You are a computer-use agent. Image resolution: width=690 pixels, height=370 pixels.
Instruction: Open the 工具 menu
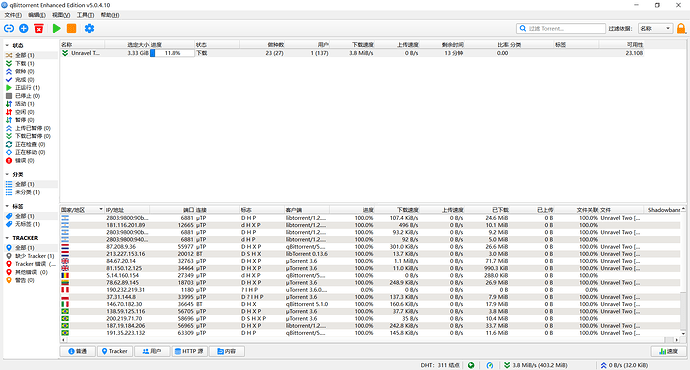(x=85, y=15)
